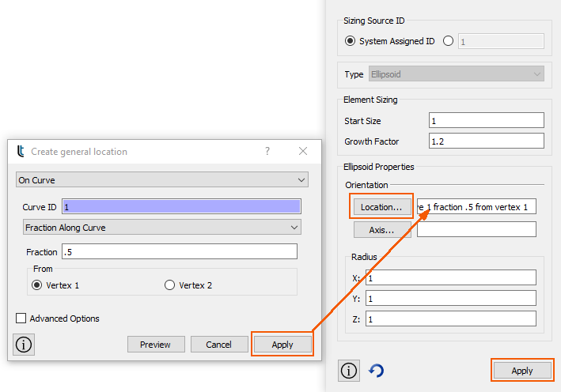Click the Preview button
Screen dimensions: 561x392
[156, 345]
